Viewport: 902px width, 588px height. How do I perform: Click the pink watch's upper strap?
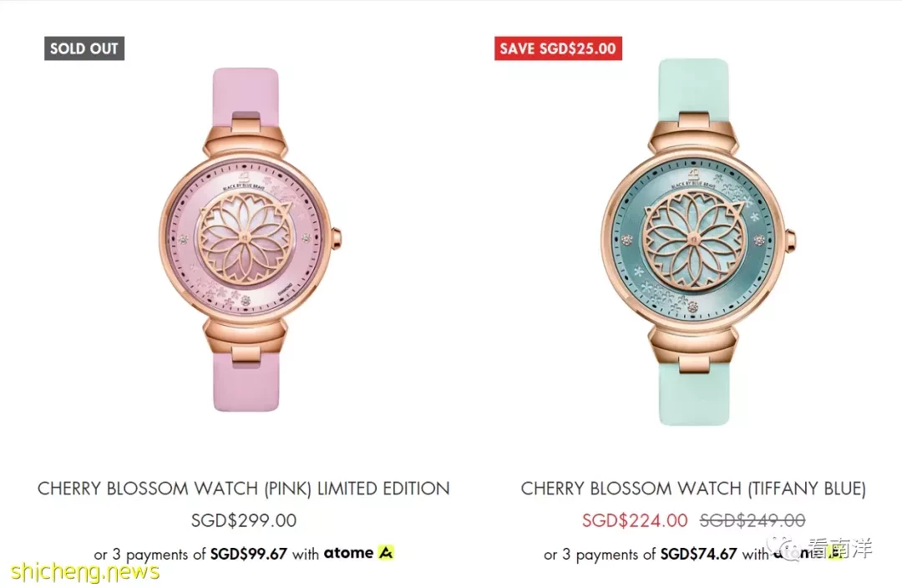pos(246,95)
